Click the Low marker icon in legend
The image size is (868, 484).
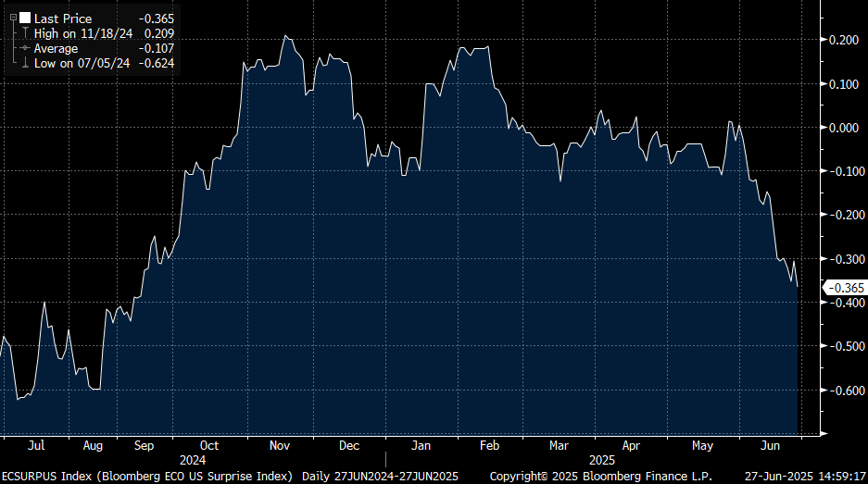pyautogui.click(x=24, y=63)
